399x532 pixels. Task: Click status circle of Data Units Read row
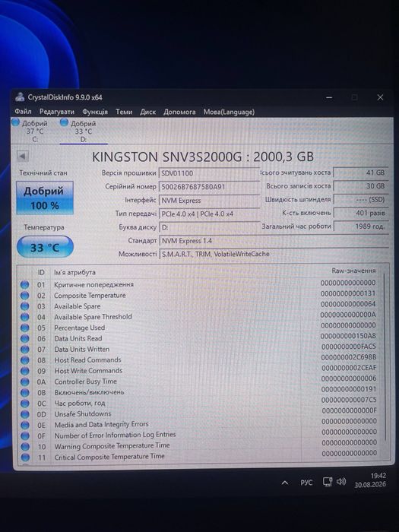pos(25,339)
